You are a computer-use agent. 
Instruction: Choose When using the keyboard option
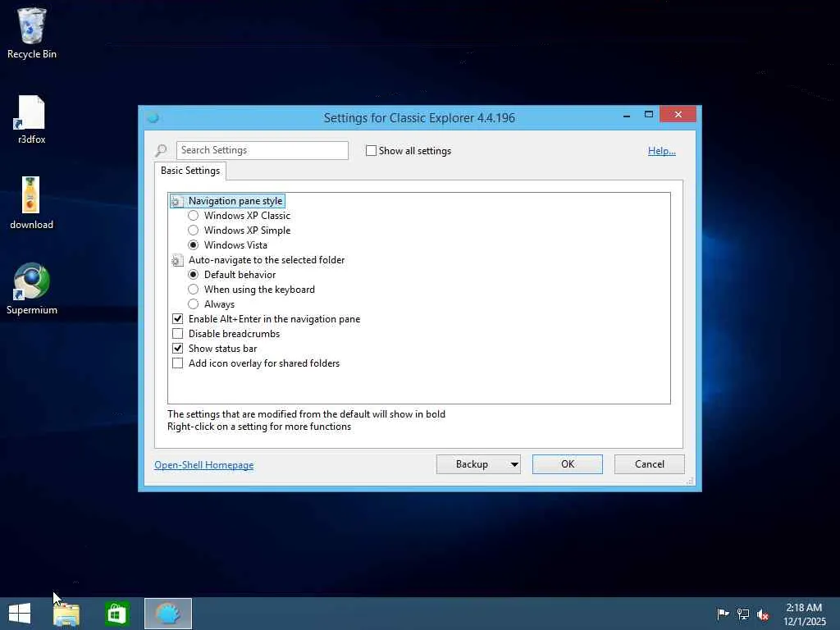coord(194,290)
